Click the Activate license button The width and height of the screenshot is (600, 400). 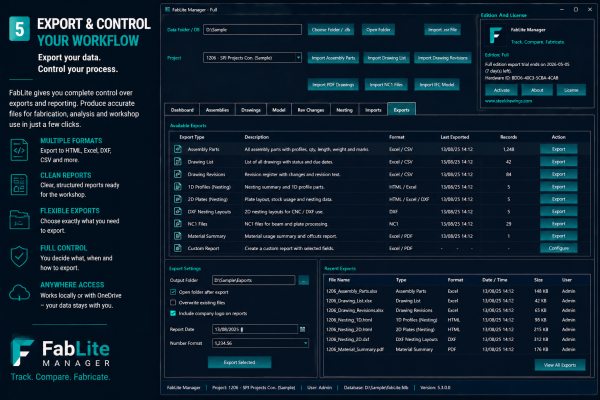501,90
